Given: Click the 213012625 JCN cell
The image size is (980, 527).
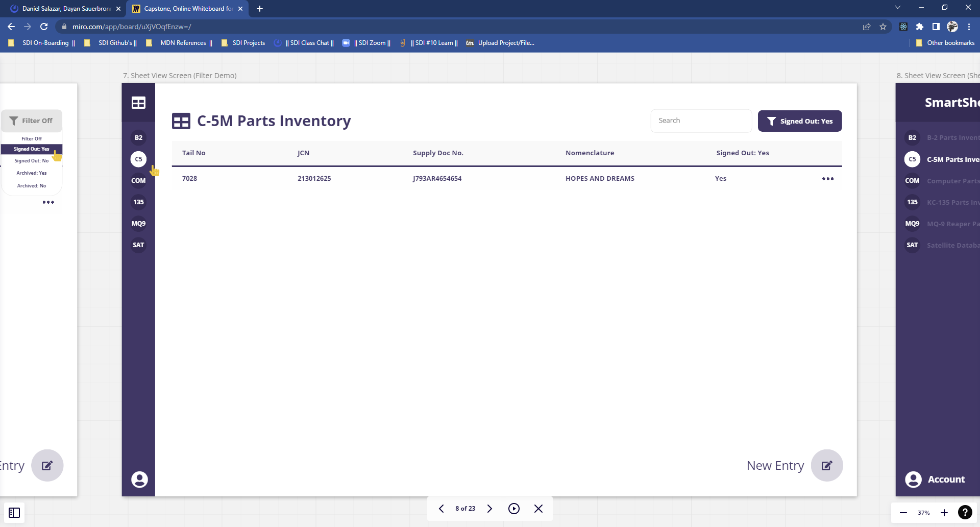Looking at the screenshot, I should click(x=314, y=178).
